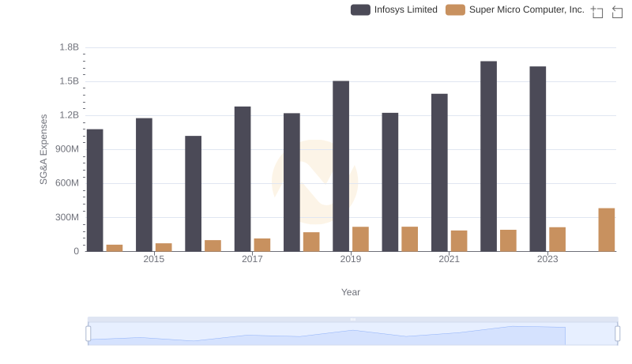Image resolution: width=632 pixels, height=364 pixels.
Task: Click the SG&A Expenses axis title
Action: [43, 149]
